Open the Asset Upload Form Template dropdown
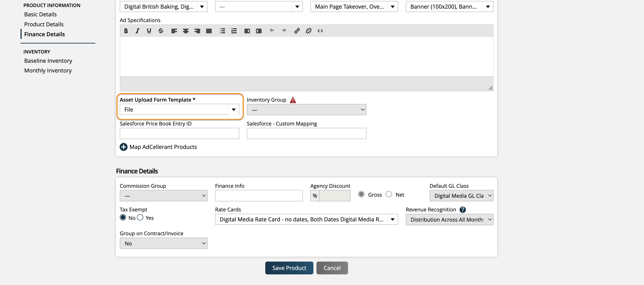The height and width of the screenshot is (285, 644). pyautogui.click(x=233, y=110)
